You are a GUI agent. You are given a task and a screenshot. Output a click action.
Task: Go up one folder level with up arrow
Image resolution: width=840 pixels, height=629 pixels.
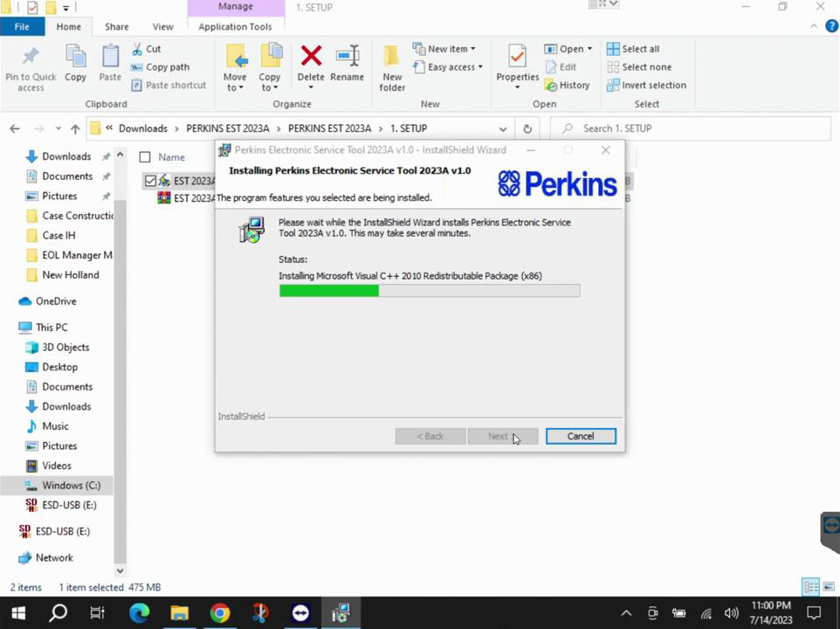click(75, 128)
